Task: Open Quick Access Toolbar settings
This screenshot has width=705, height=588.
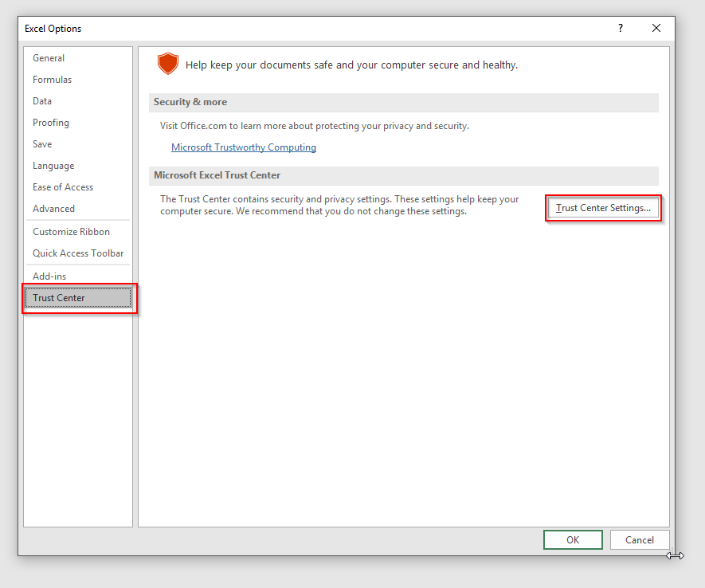Action: pyautogui.click(x=78, y=253)
